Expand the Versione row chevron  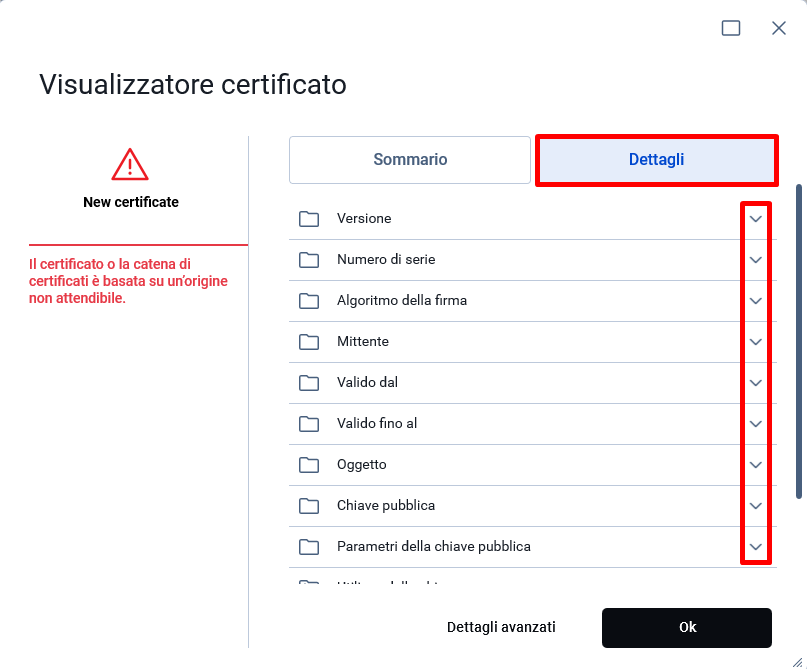point(756,219)
